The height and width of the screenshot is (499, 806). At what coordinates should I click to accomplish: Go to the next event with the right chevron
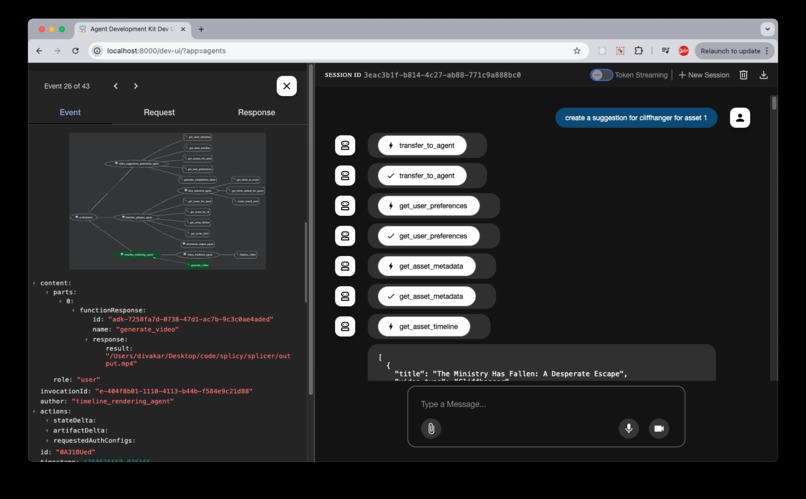coord(136,86)
